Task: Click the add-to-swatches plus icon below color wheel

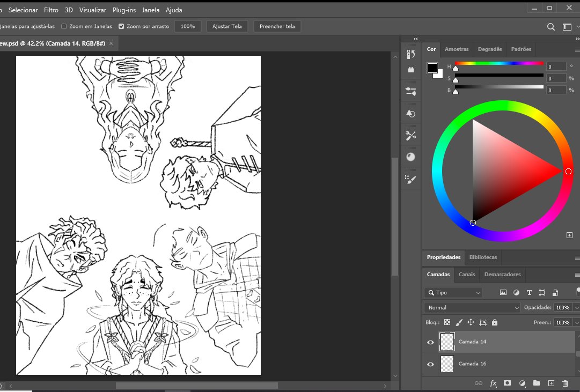Action: pyautogui.click(x=570, y=235)
